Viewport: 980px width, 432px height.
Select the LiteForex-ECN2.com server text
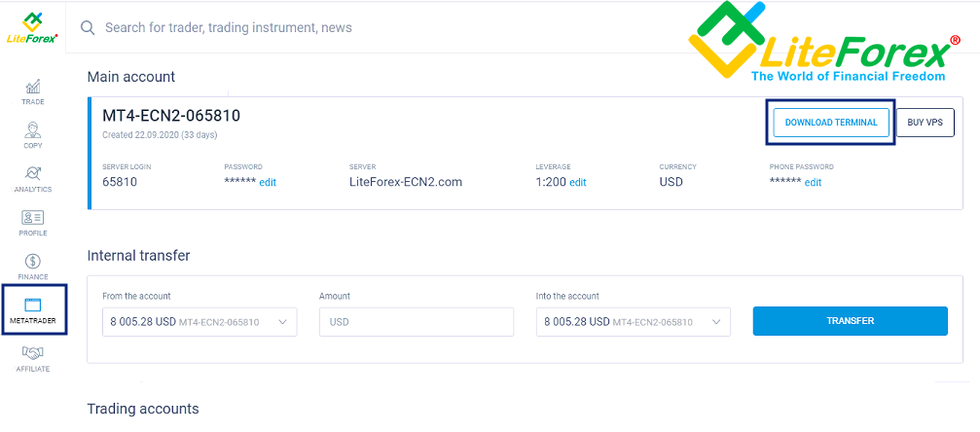click(x=406, y=183)
